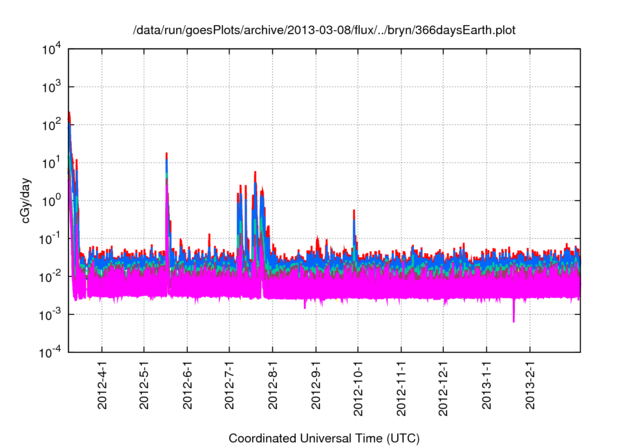Select the 2012-9-1 x-axis date label
Image resolution: width=640 pixels, height=448 pixels.
[317, 385]
